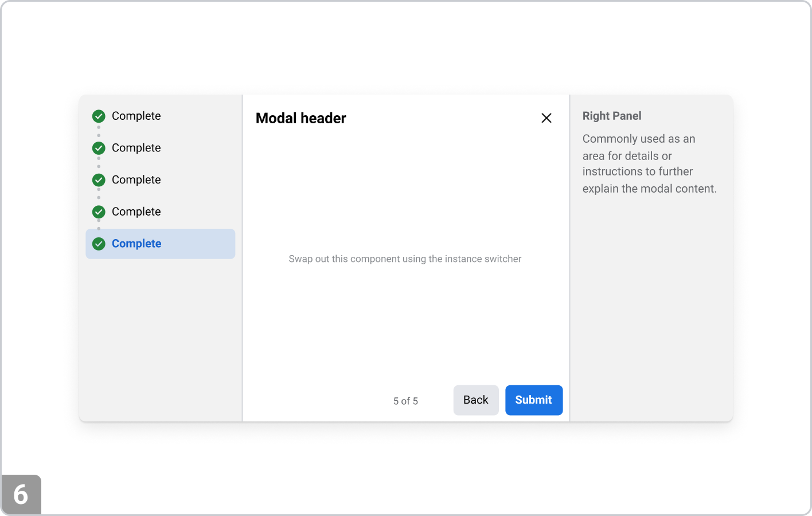Screen dimensions: 812x516
Task: Select the highlighted blue Complete step
Action: (136, 244)
